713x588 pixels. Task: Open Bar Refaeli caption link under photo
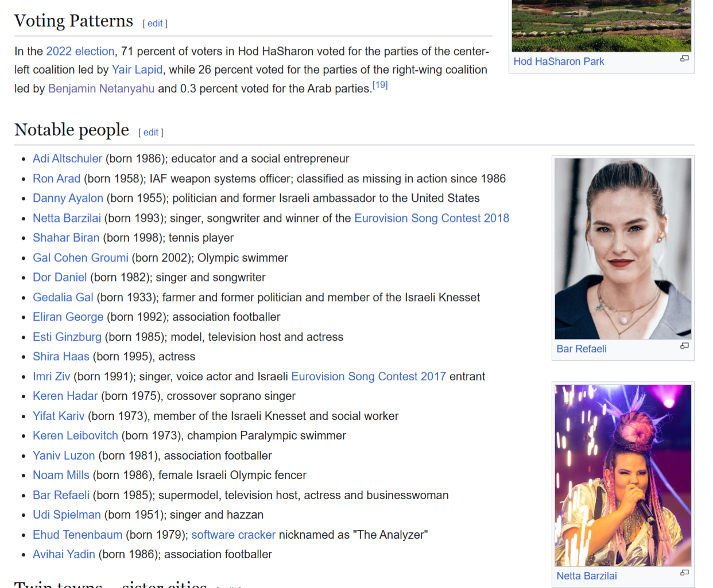(x=581, y=349)
